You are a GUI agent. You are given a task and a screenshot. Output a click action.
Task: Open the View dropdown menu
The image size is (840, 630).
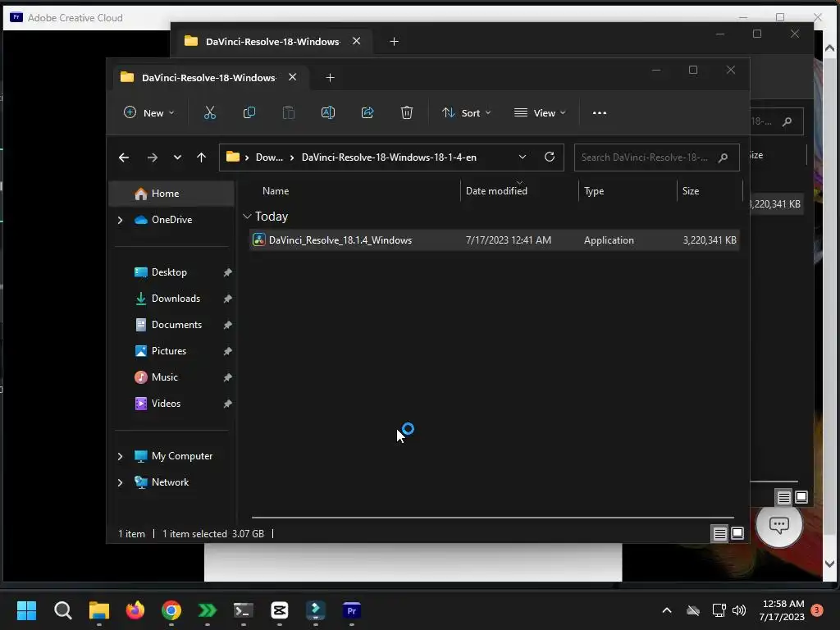(x=540, y=113)
